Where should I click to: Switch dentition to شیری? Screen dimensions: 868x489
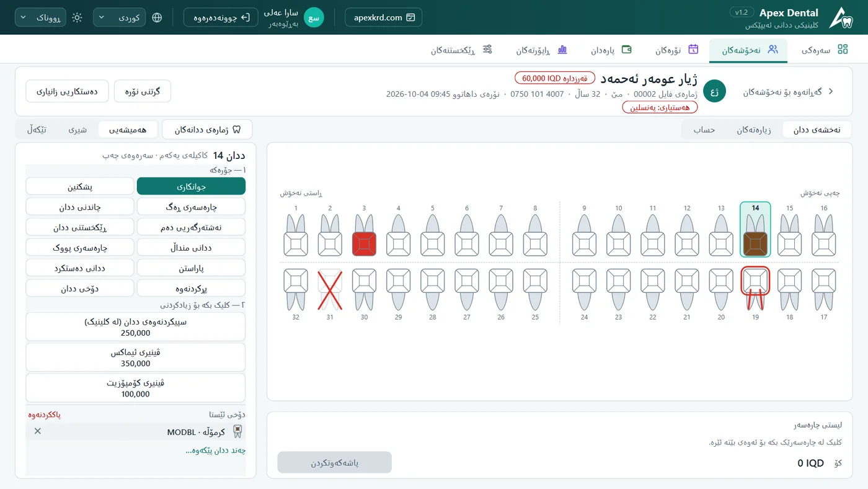click(x=77, y=130)
